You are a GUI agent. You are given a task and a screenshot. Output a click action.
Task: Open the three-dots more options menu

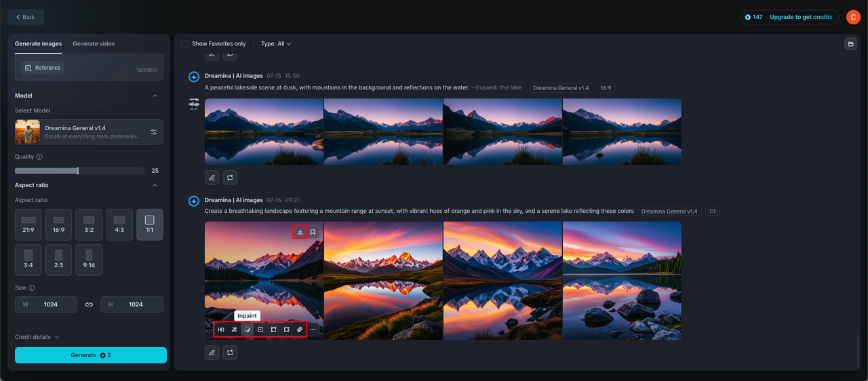(313, 329)
